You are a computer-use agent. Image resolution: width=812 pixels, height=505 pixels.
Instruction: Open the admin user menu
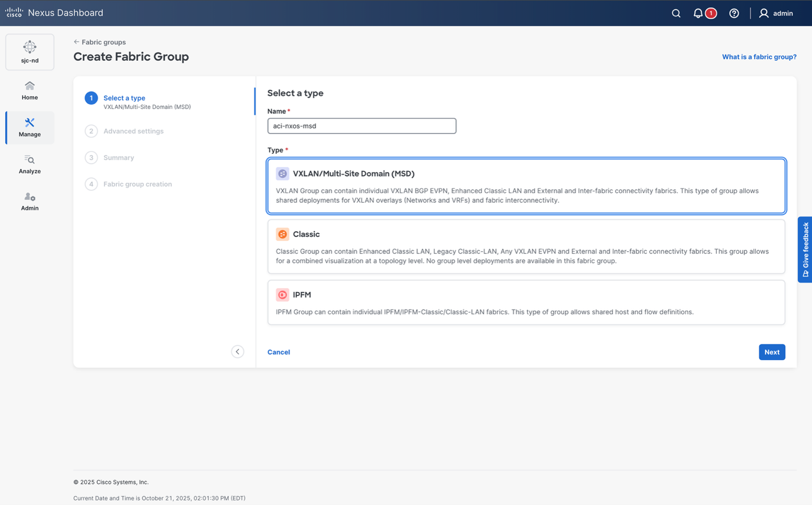click(x=776, y=13)
